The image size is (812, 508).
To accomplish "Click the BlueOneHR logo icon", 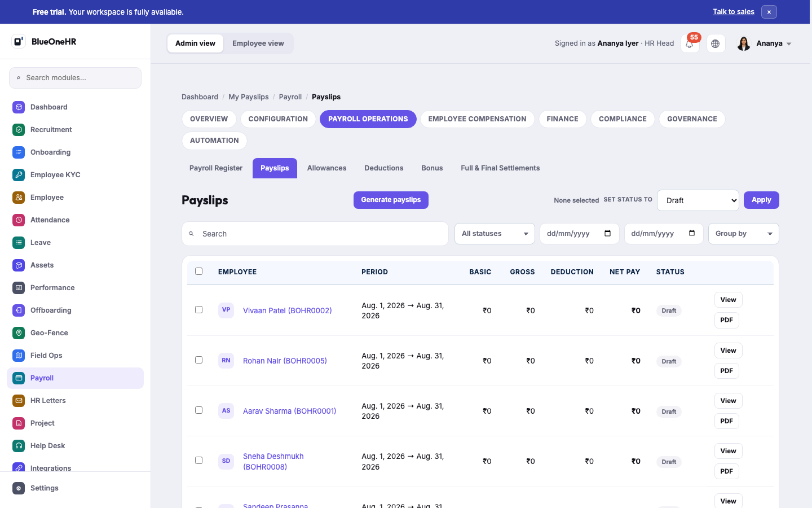I will coord(19,41).
